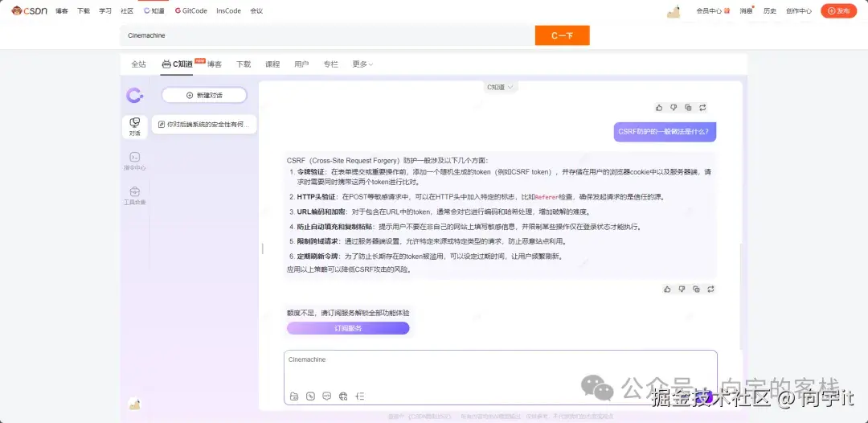The width and height of the screenshot is (868, 423).
Task: Copy the CSRF answer text
Action: [696, 289]
